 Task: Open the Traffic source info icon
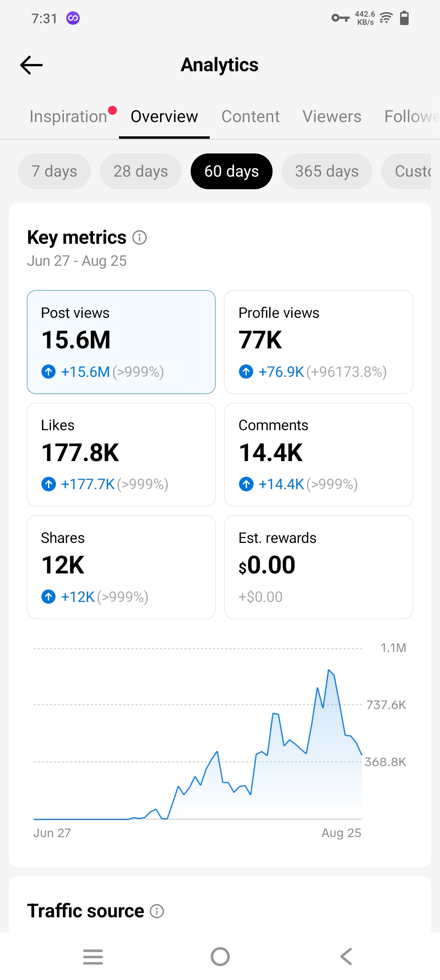(x=157, y=911)
